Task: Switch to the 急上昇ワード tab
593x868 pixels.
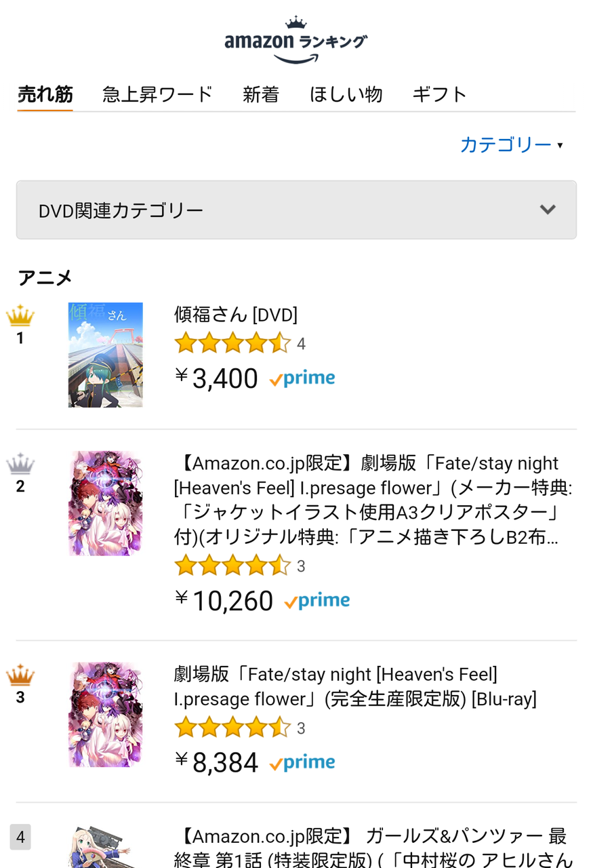Action: click(158, 94)
